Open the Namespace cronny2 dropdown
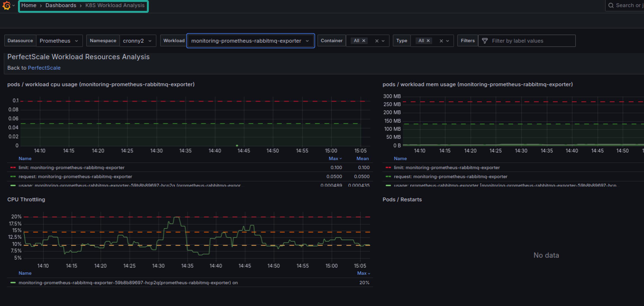 138,41
